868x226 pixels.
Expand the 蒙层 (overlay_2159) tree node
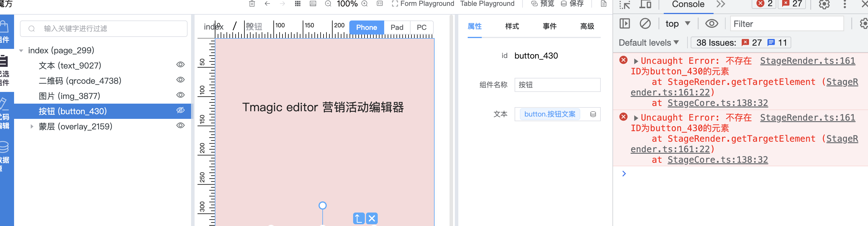tap(32, 127)
